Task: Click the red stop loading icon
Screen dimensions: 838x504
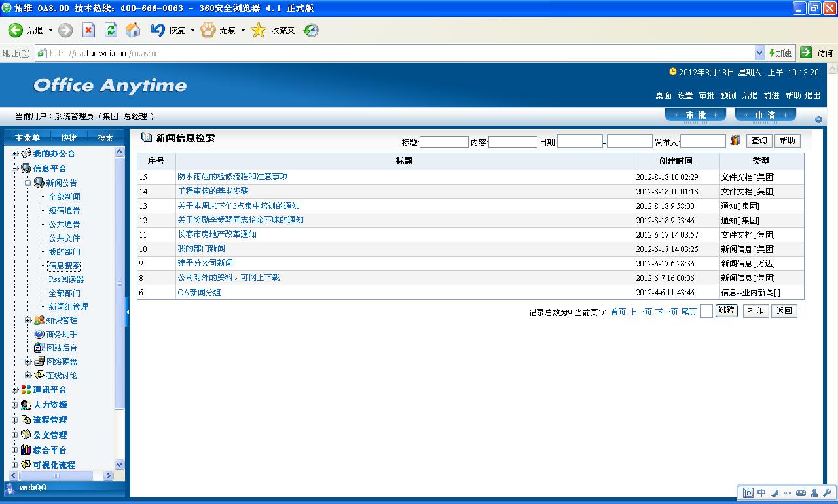Action: (88, 30)
